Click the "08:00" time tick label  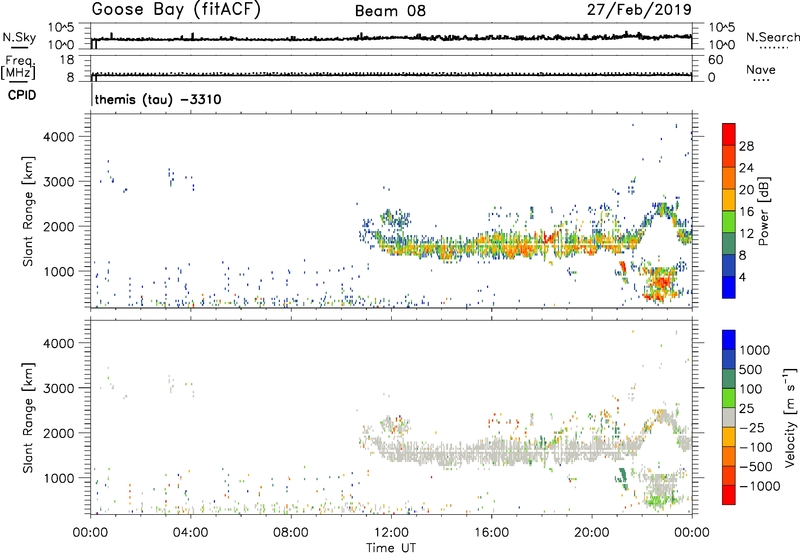pyautogui.click(x=291, y=533)
